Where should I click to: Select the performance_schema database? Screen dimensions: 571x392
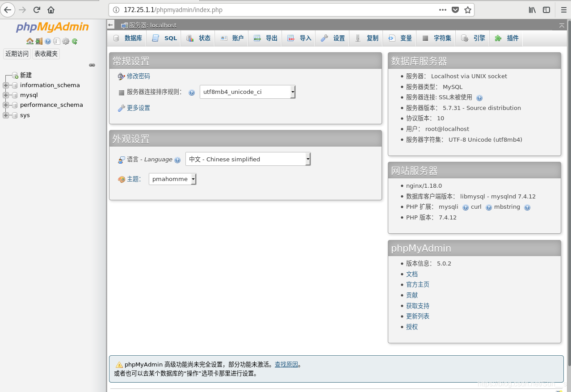click(51, 105)
